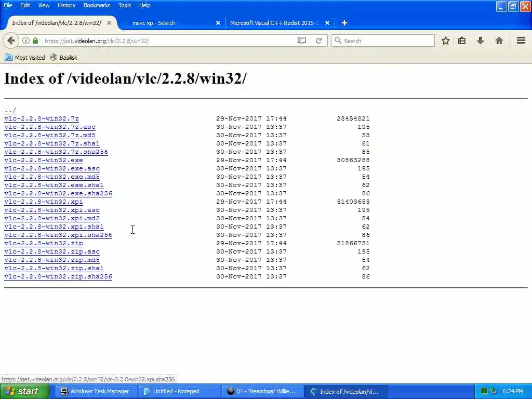This screenshot has height=399, width=532.
Task: Close the msvc xp - Search tab
Action: coord(218,23)
